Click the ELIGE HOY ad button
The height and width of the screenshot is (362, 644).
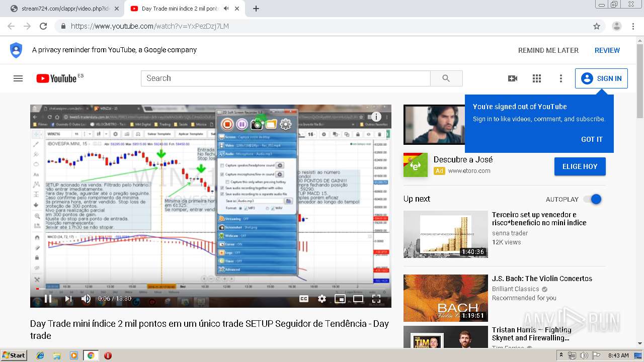[580, 166]
